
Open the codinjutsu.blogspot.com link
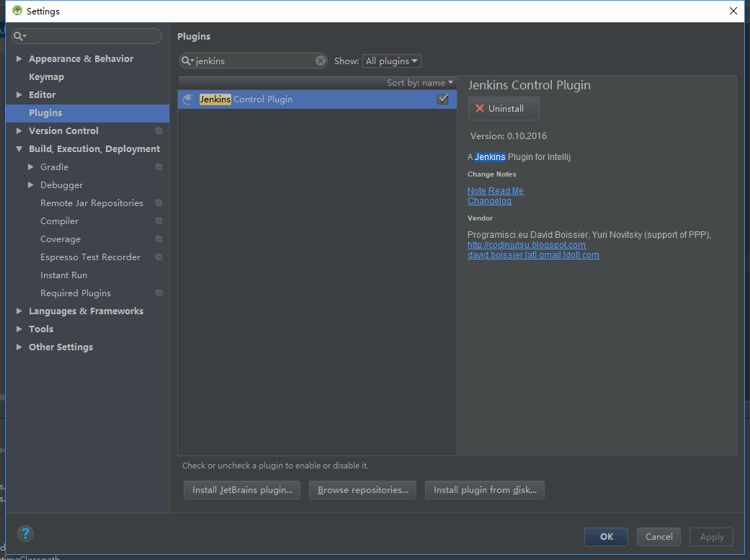(526, 245)
